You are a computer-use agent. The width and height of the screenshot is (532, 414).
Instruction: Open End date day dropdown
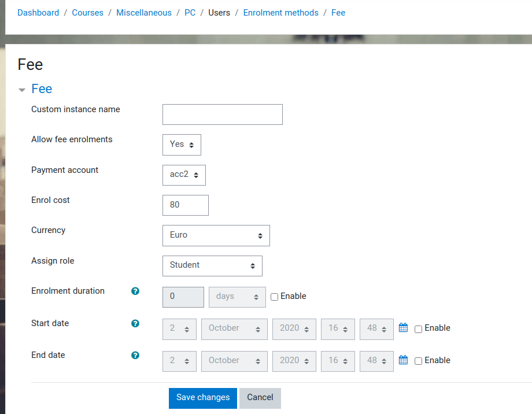pyautogui.click(x=179, y=361)
